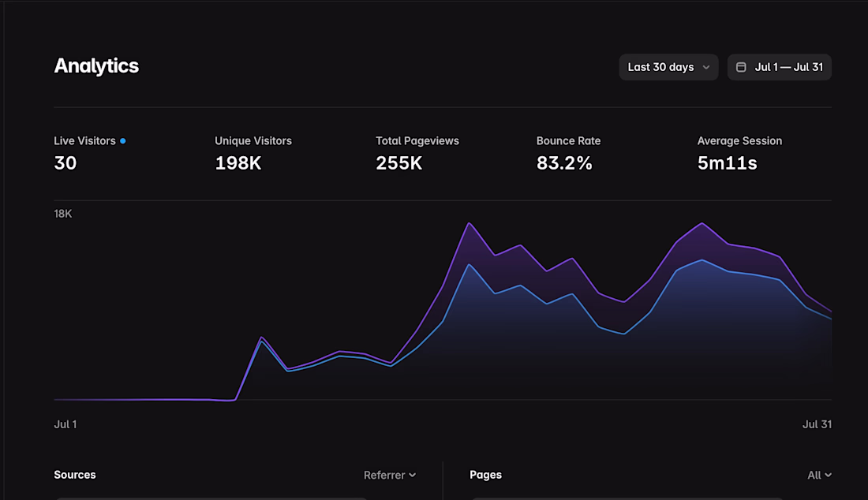Select the Unique Visitors metric
The height and width of the screenshot is (500, 868).
tap(253, 153)
